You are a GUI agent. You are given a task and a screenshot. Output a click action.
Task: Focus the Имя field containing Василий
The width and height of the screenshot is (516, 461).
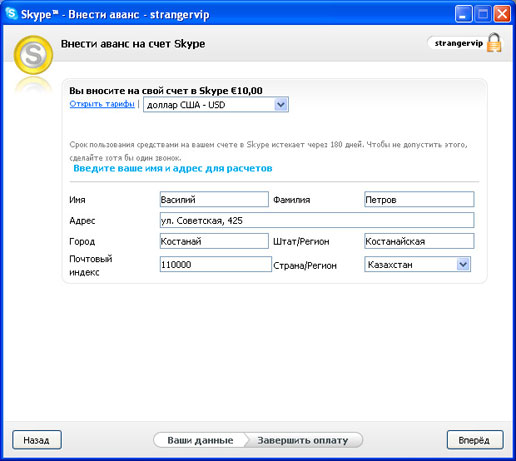click(x=214, y=199)
